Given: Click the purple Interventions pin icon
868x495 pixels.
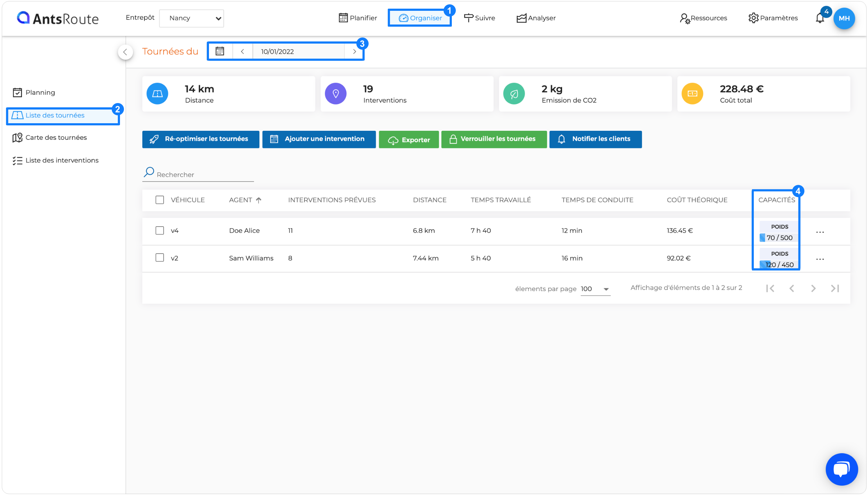Looking at the screenshot, I should click(336, 94).
